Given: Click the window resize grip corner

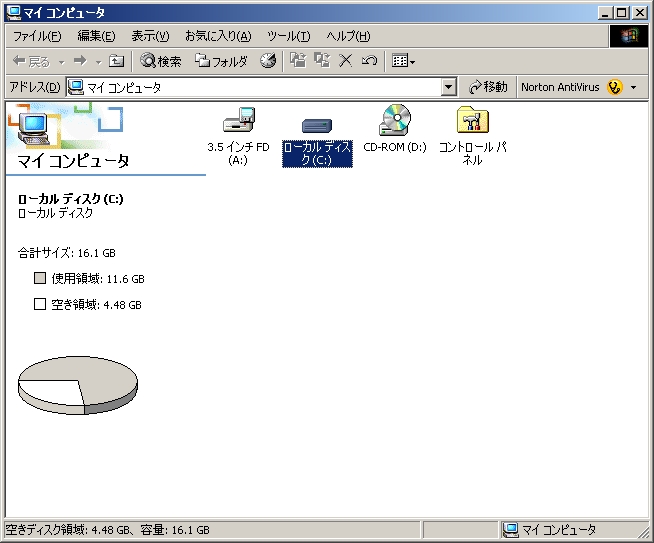Looking at the screenshot, I should (x=644, y=533).
